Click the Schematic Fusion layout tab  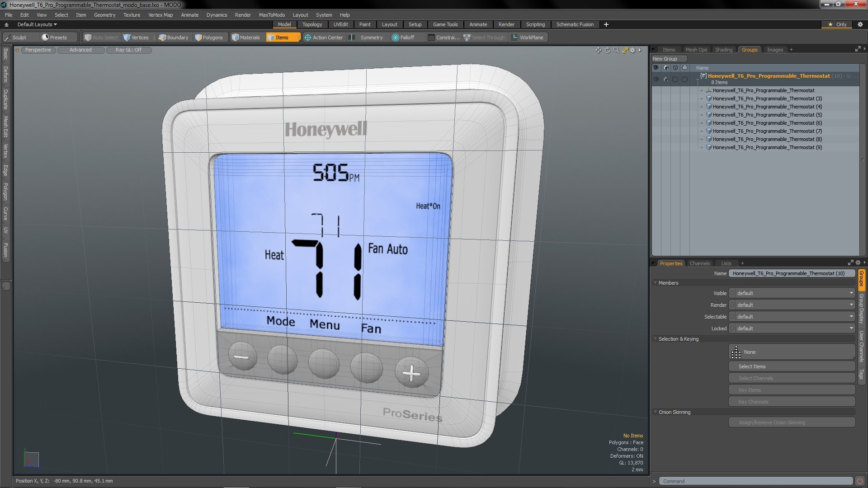coord(575,24)
